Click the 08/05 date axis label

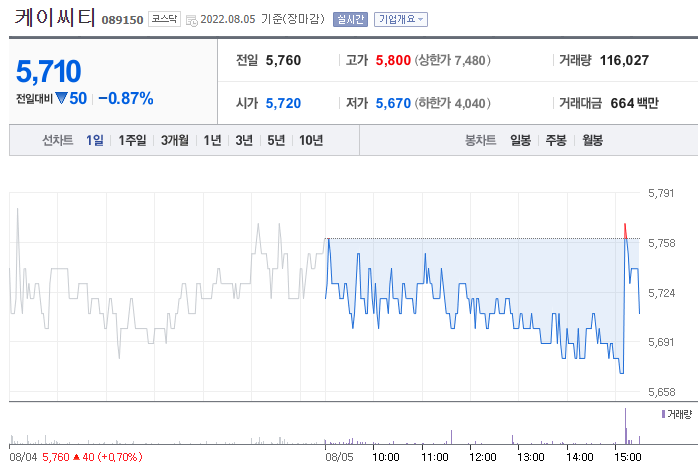[339, 457]
